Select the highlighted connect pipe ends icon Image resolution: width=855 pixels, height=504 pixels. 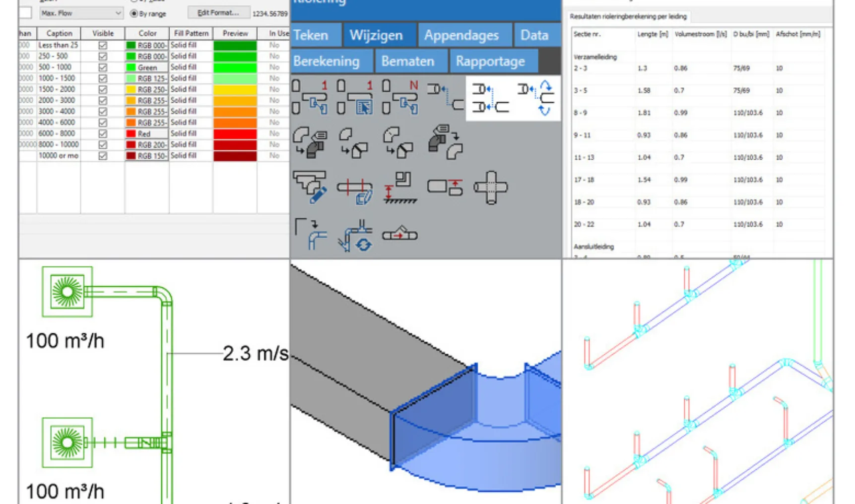490,98
